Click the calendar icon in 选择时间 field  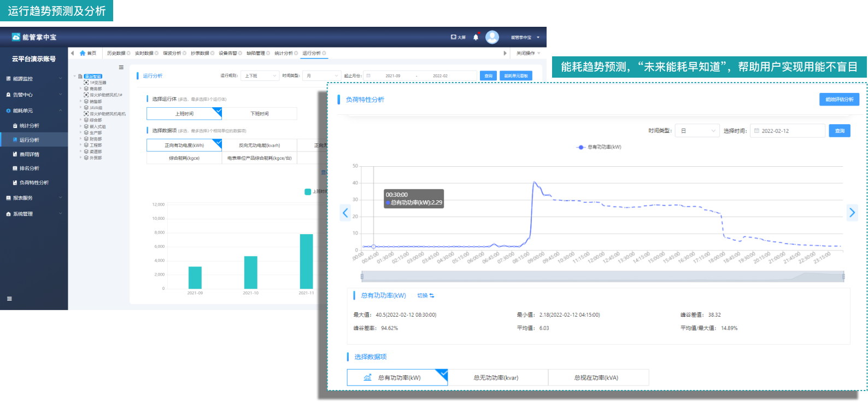(756, 131)
